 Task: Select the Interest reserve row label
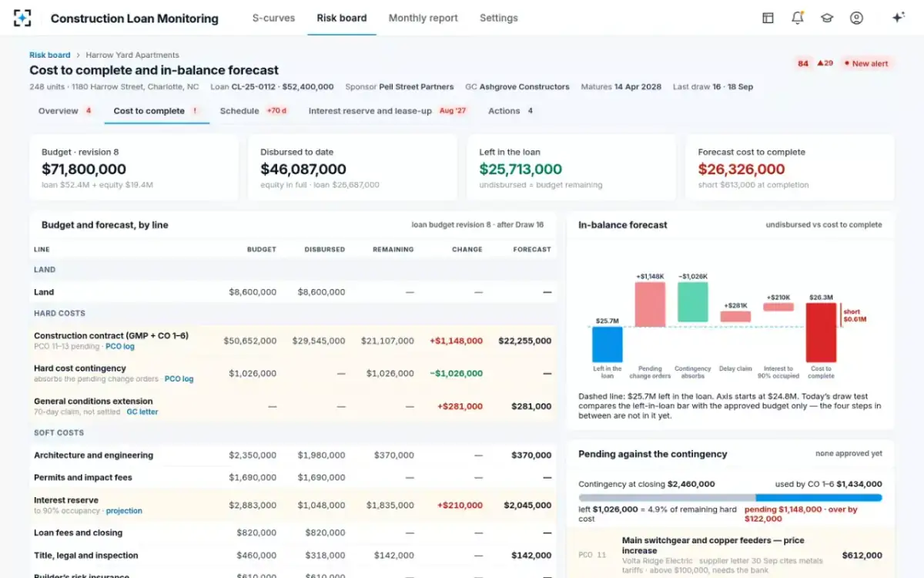click(x=66, y=500)
